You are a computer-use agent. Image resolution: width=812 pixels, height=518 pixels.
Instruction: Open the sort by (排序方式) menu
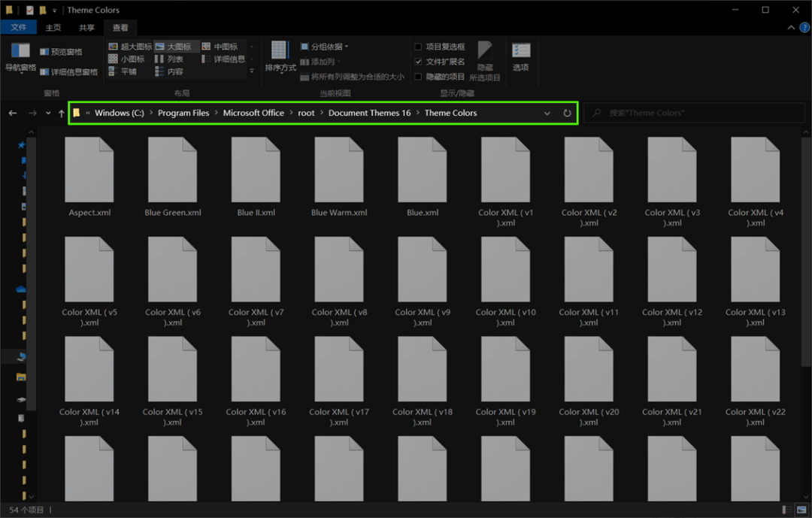pyautogui.click(x=280, y=56)
